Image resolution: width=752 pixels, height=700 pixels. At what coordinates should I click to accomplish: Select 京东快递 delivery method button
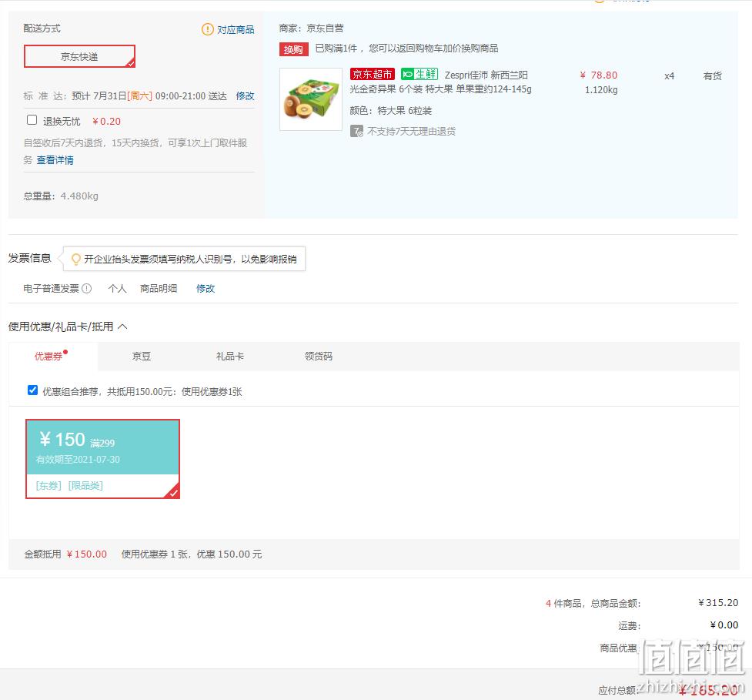point(79,56)
